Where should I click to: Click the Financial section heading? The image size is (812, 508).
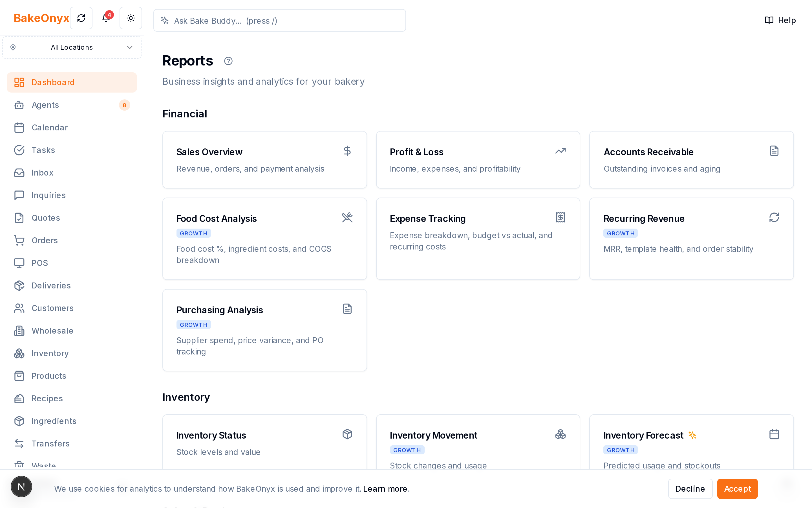[185, 114]
